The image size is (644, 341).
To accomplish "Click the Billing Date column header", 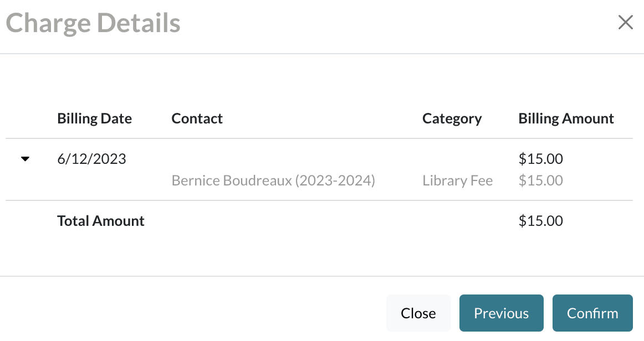I will click(x=94, y=118).
